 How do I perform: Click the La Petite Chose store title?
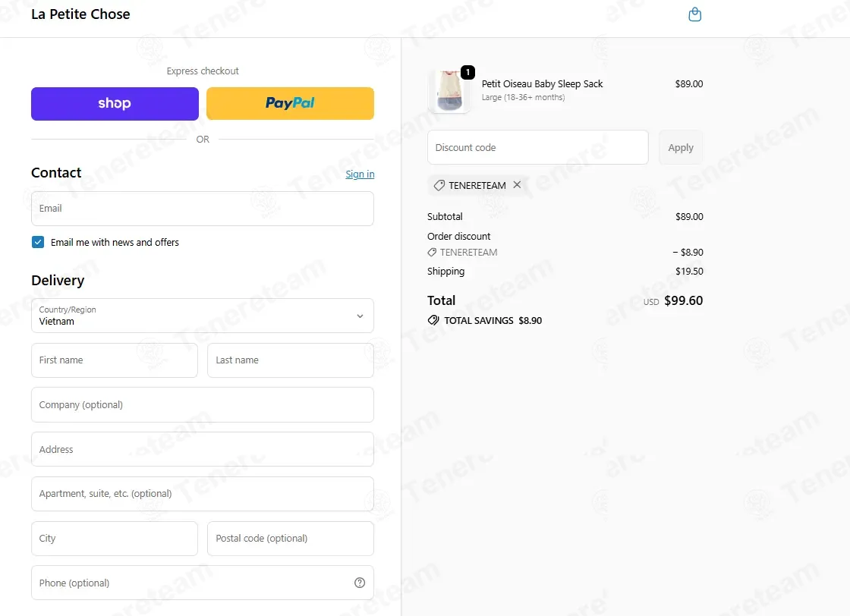80,14
